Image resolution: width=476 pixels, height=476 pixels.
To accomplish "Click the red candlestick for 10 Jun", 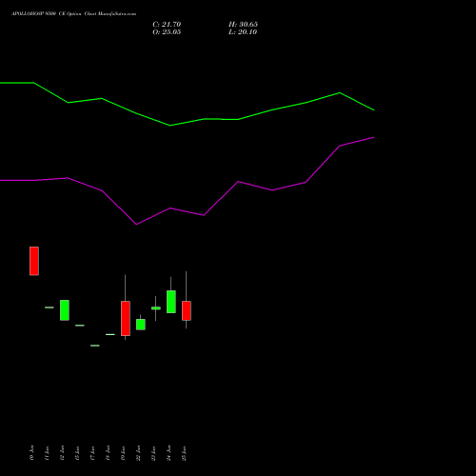I will 34,261.
